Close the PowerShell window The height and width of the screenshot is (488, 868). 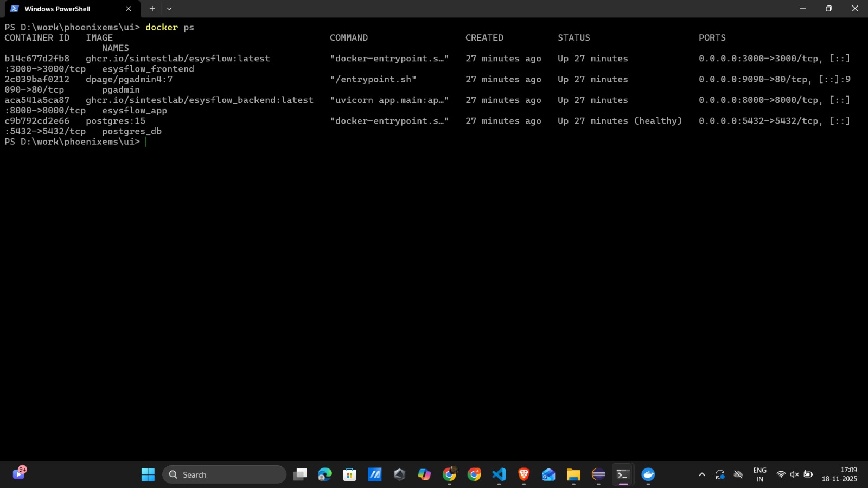tap(855, 9)
